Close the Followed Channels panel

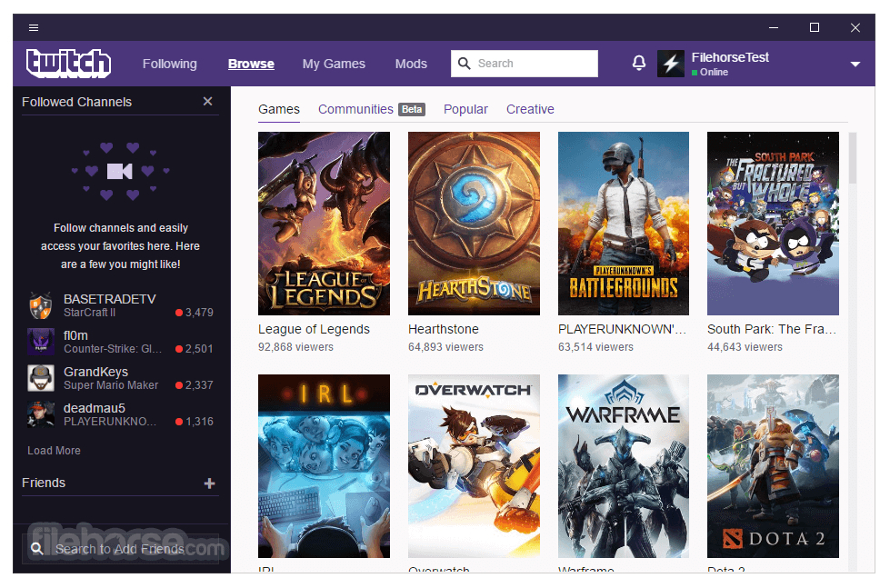tap(208, 101)
